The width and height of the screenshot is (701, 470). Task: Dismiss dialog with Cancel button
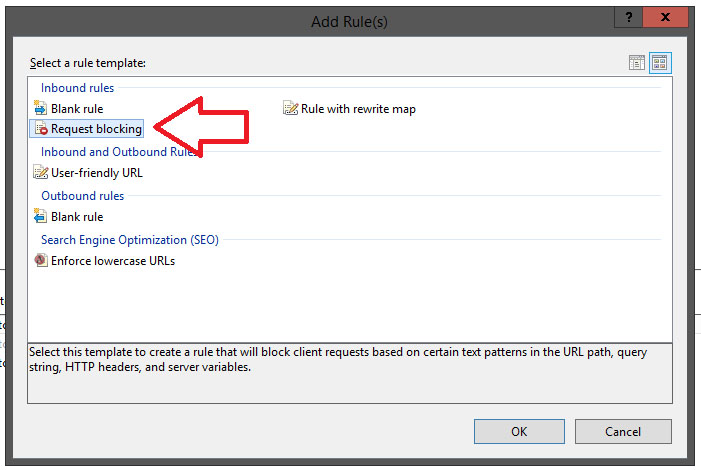pyautogui.click(x=623, y=432)
